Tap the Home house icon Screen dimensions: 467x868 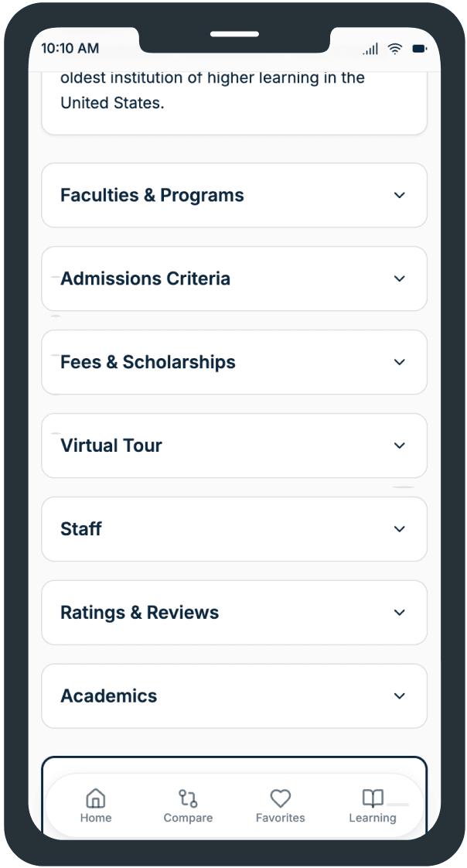(x=95, y=798)
